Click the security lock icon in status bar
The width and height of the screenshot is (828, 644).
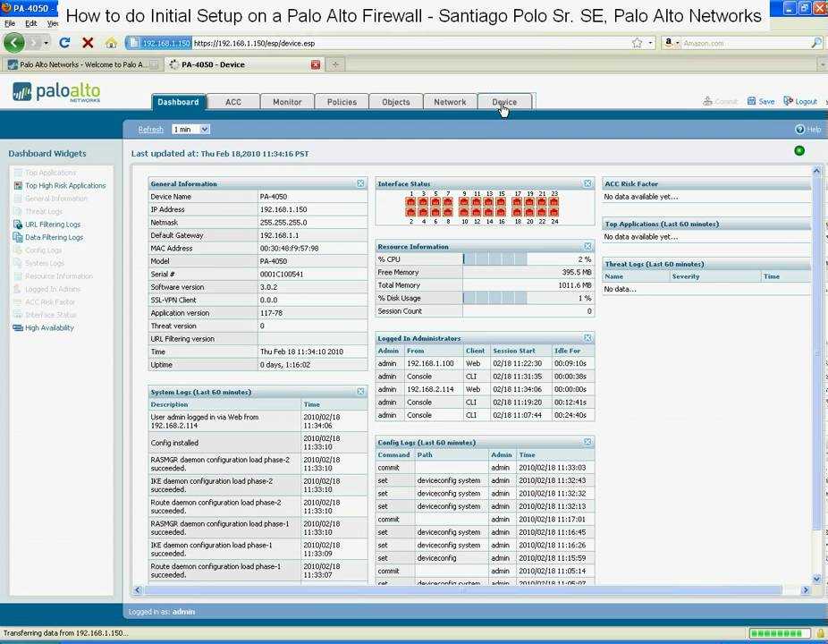(x=821, y=633)
